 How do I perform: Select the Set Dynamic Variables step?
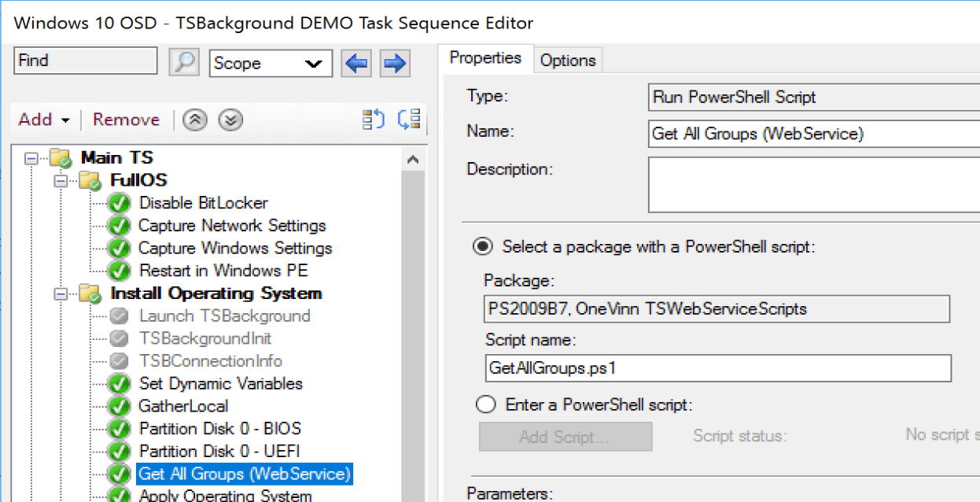click(220, 384)
